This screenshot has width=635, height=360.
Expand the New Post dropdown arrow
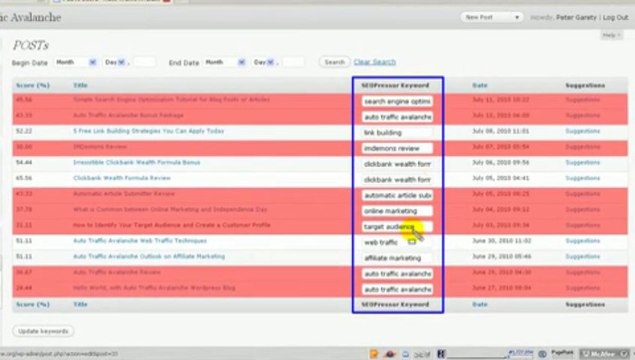click(x=517, y=17)
